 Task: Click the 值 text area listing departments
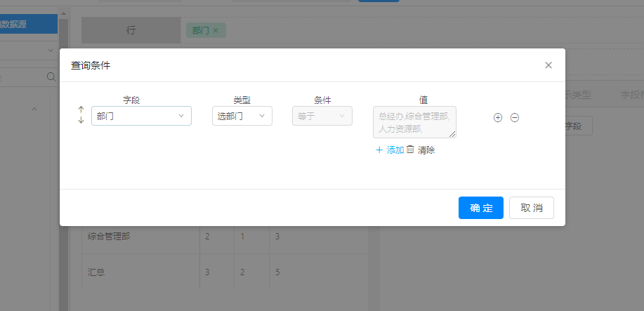click(414, 122)
